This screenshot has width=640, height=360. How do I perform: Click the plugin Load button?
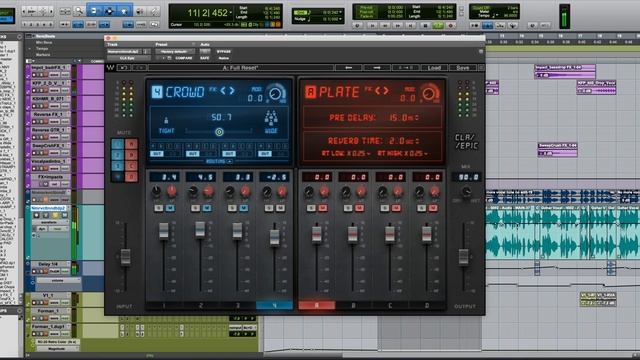click(x=434, y=68)
